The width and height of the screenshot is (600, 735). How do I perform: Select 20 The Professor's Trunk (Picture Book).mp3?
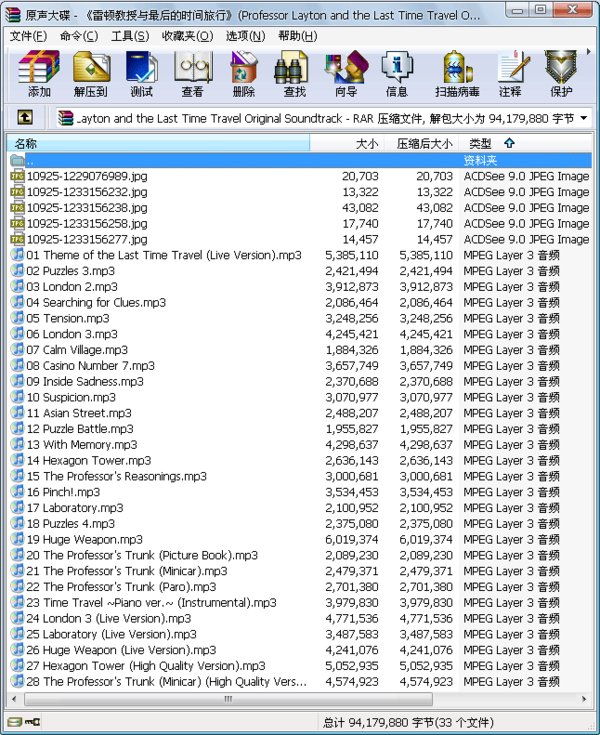point(300,555)
